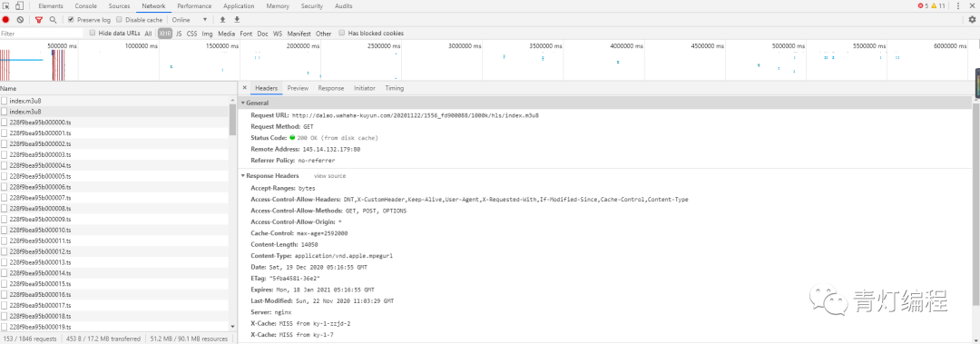Check Has blocked cookies option
The image size is (980, 344).
click(342, 34)
